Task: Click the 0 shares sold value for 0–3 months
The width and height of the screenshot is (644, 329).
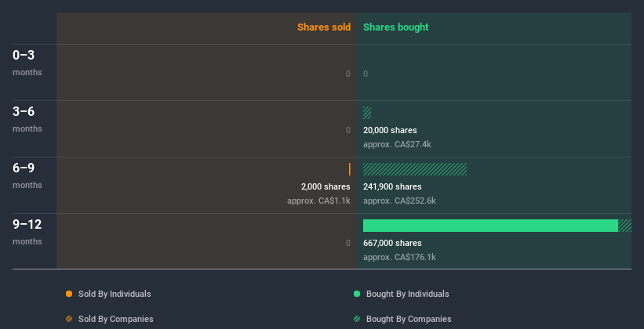Action: (x=348, y=74)
